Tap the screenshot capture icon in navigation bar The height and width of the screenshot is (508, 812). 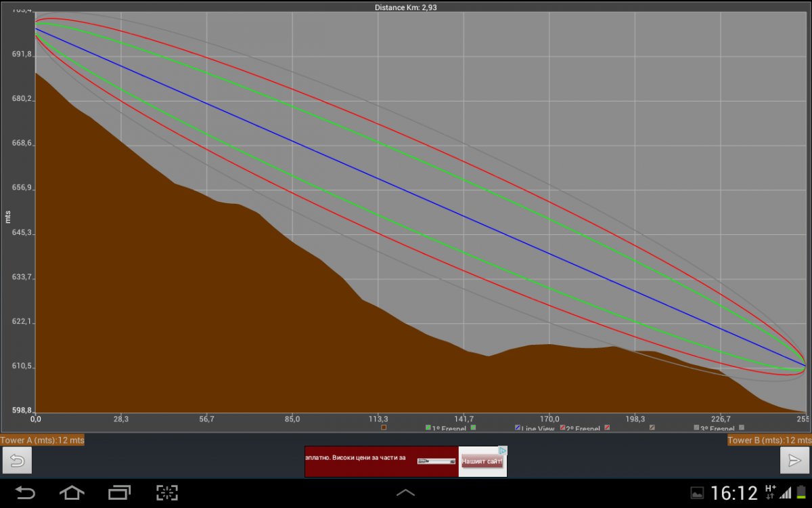click(x=167, y=492)
